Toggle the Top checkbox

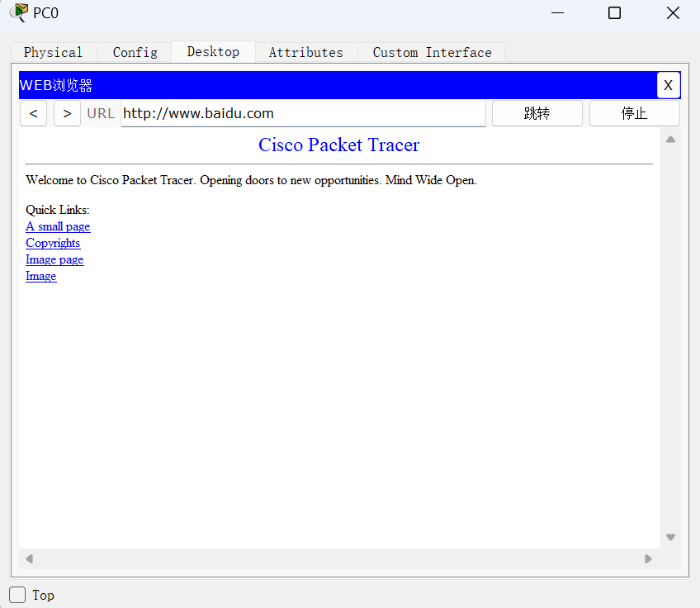click(x=17, y=595)
